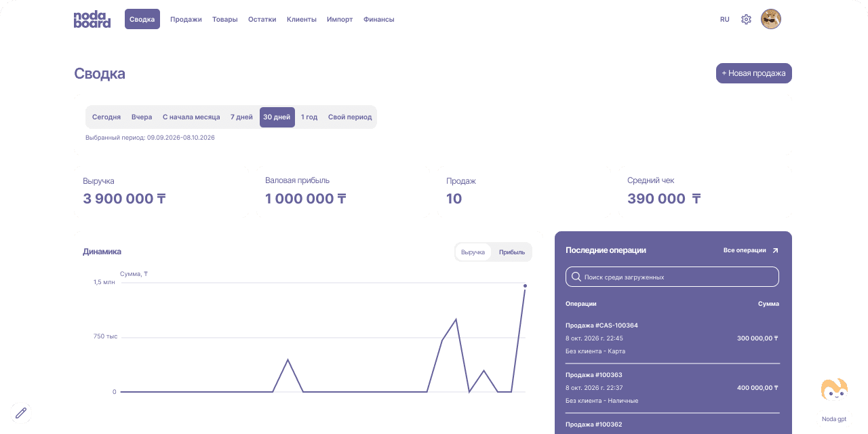The height and width of the screenshot is (434, 868).
Task: Click the Средний чек 390 000 ₸ card
Action: pos(706,191)
